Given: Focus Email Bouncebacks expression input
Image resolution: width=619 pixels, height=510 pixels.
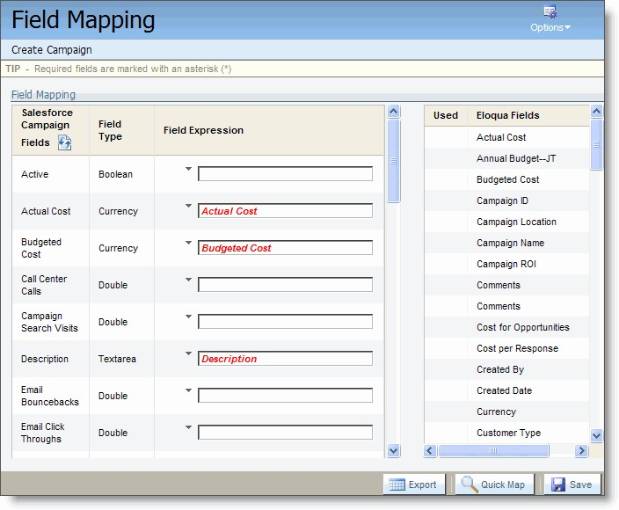Looking at the screenshot, I should click(x=285, y=396).
